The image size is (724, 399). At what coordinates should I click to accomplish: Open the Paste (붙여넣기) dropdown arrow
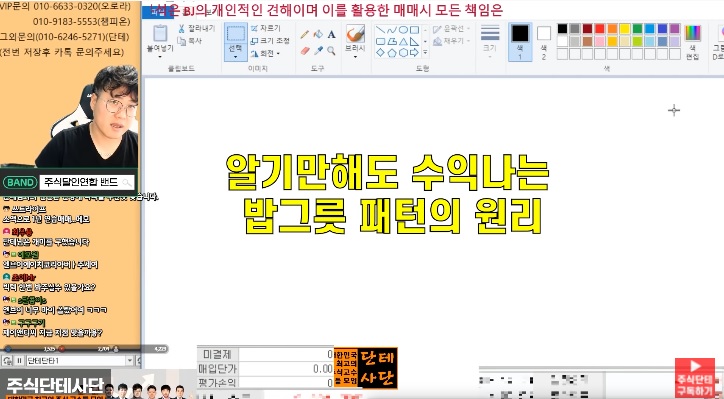160,57
